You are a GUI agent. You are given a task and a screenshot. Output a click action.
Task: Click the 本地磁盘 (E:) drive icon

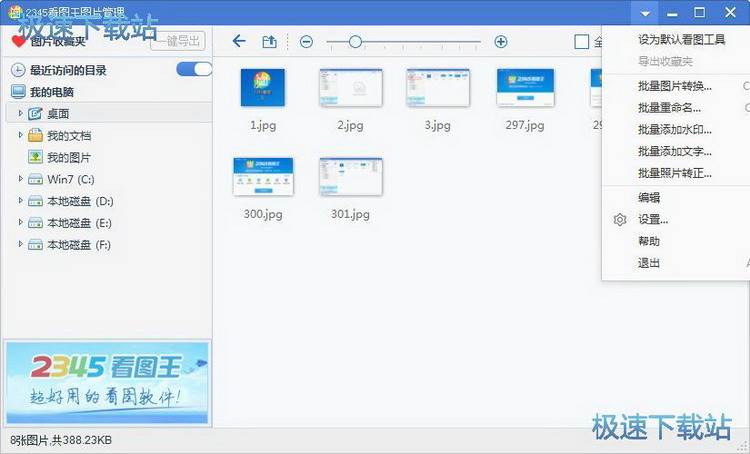point(35,223)
